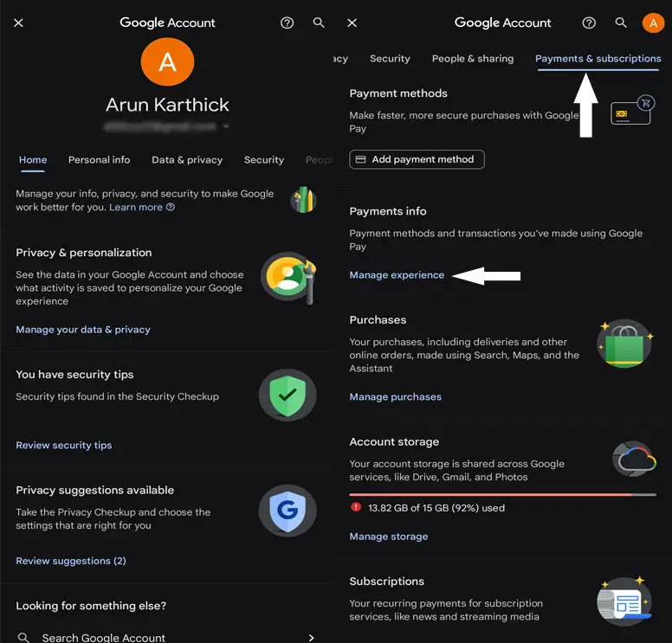The image size is (672, 643).
Task: Tap the account storage usage bar
Action: (x=503, y=495)
